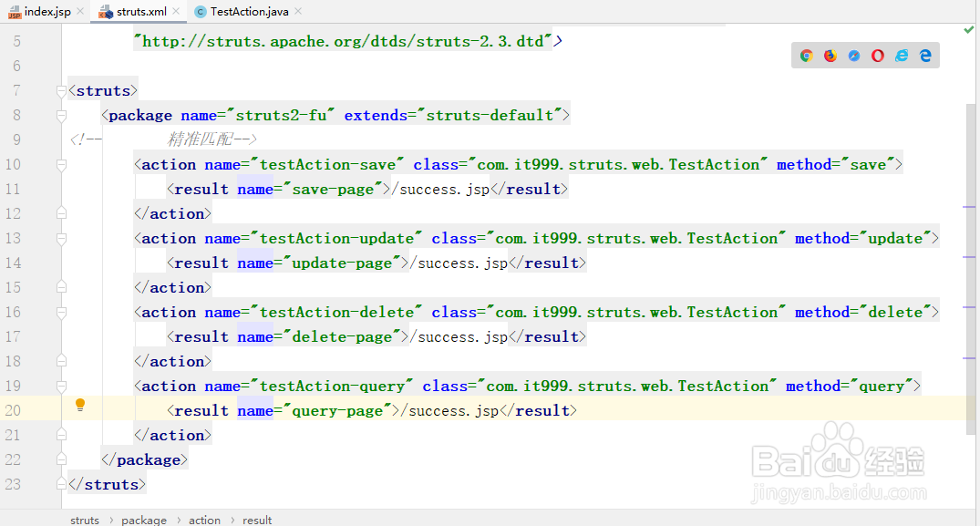Click the struts.xml file icon
The image size is (980, 526).
[x=107, y=12]
